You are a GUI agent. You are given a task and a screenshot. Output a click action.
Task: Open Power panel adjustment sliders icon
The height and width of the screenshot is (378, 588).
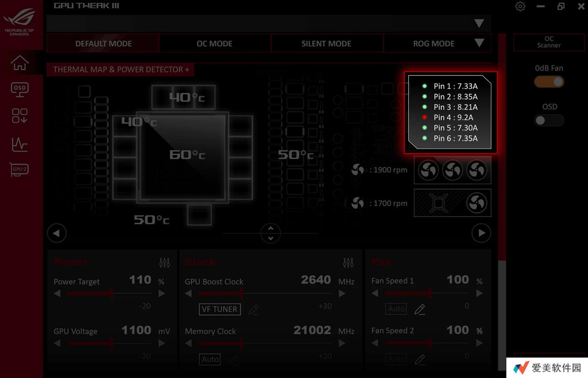pyautogui.click(x=165, y=262)
